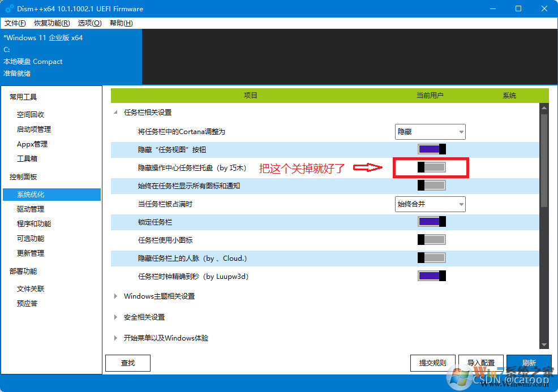Click the 当任务栏被占满时 row label

[x=165, y=204]
